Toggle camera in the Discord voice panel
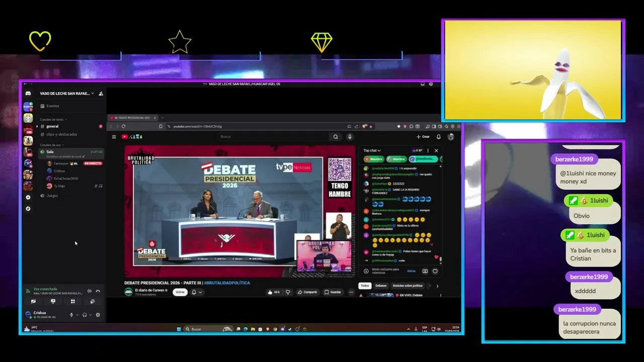The image size is (644, 362). point(33,301)
